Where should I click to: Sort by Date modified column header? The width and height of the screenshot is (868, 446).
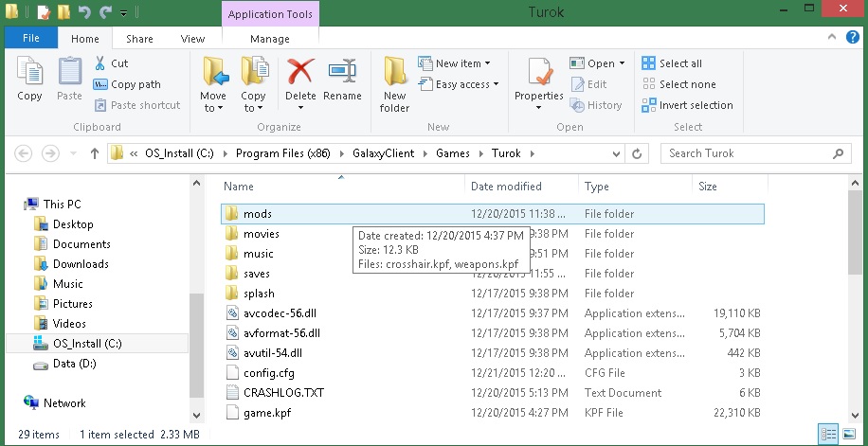506,187
